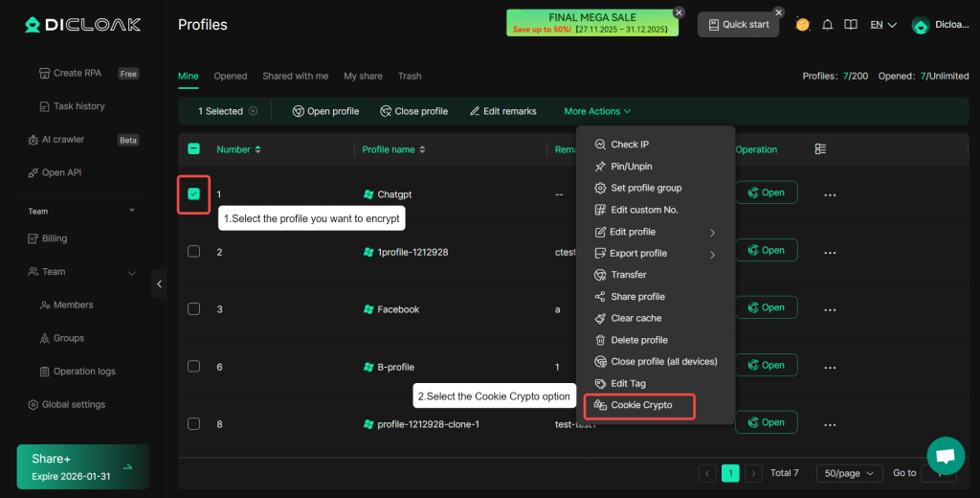980x498 pixels.
Task: Sort by Number column header
Action: (x=238, y=149)
